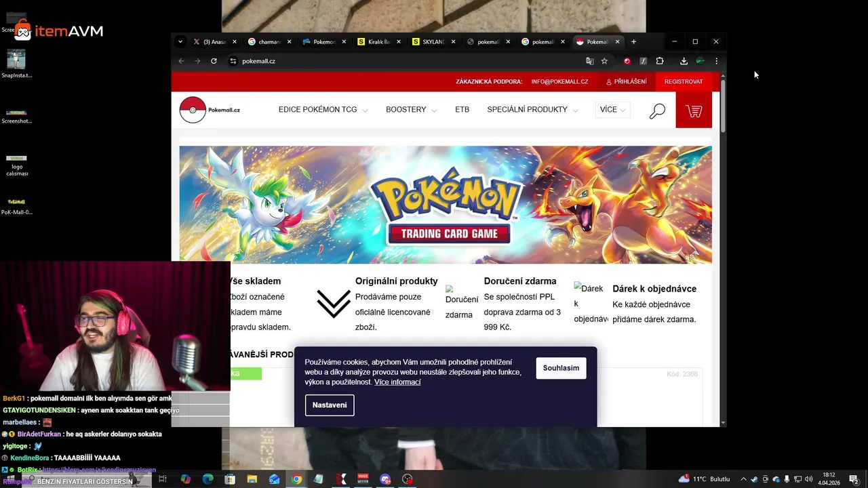Close the active Pokemall tab

(617, 41)
